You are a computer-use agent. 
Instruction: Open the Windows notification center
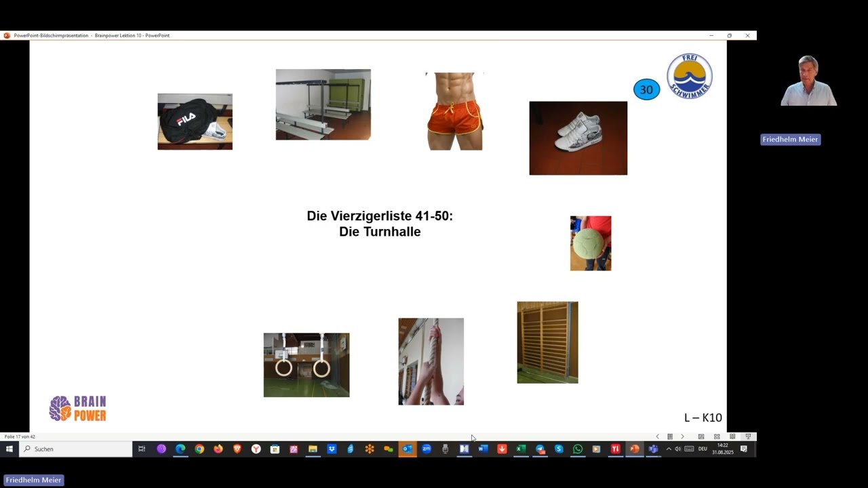(744, 449)
